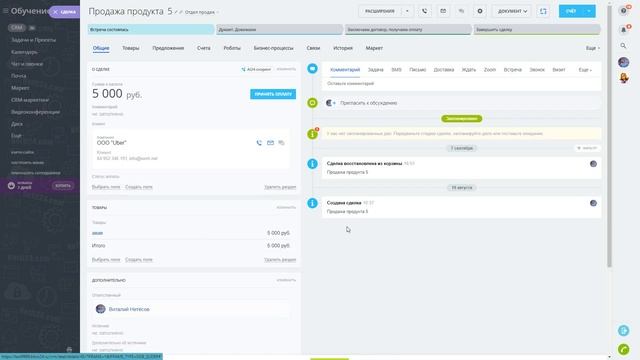
Task: Select the Звонок activity tab
Action: click(x=537, y=70)
